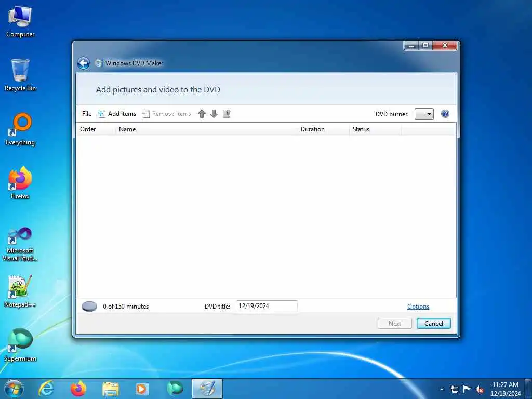Click the back arrow in DVD Maker
This screenshot has height=399, width=532.
click(x=84, y=63)
